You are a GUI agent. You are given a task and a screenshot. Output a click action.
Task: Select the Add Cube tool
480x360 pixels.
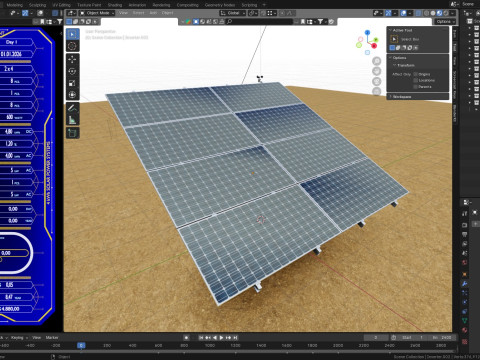[x=72, y=133]
